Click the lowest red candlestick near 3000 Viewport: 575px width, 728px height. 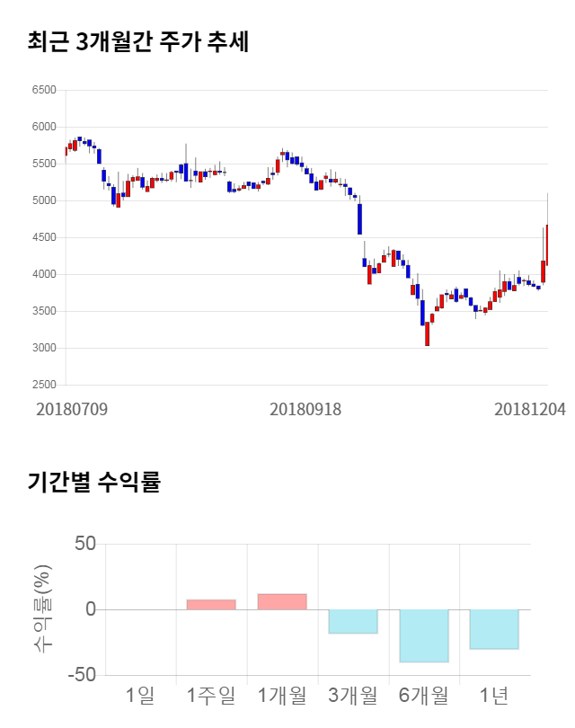tap(427, 333)
